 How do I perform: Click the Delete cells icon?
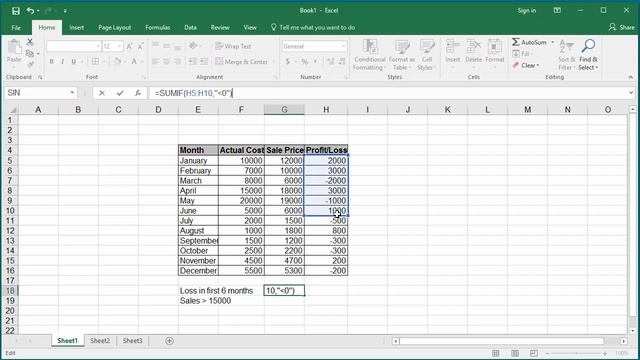point(473,47)
